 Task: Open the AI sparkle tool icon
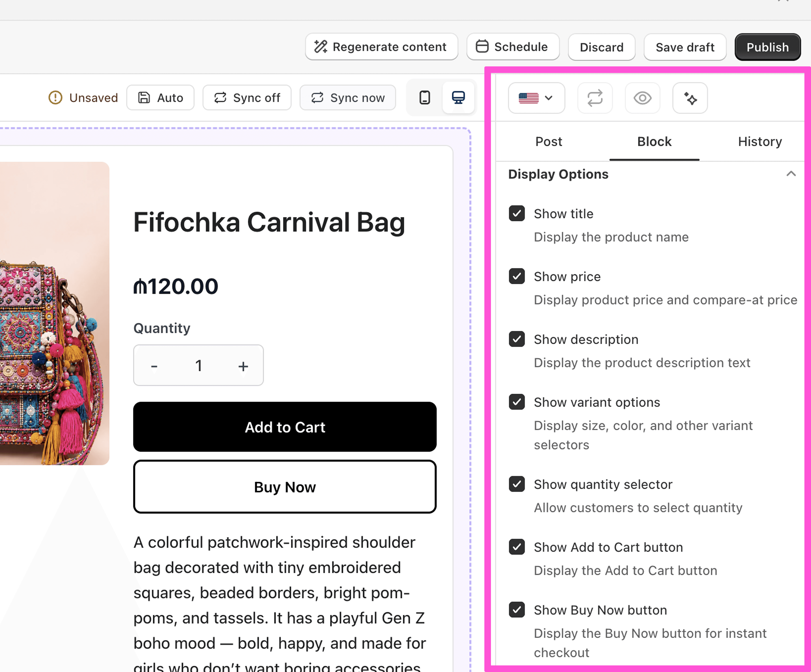(x=690, y=98)
